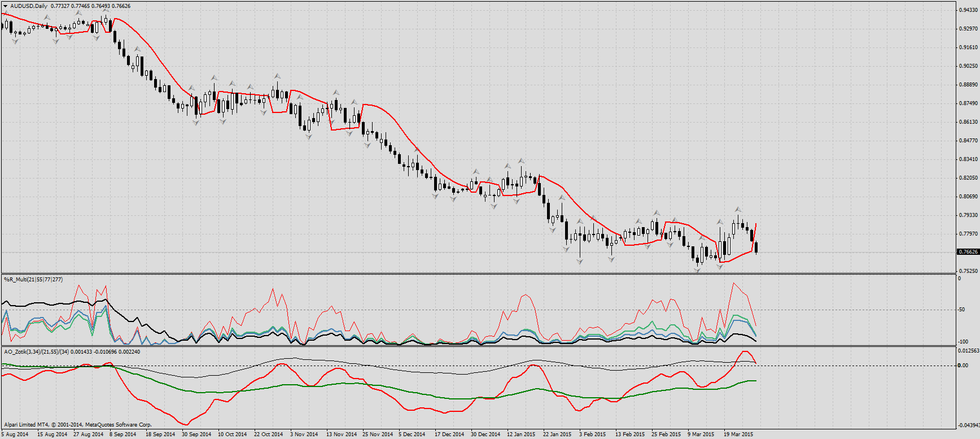Click price scale value 0.91610

(x=968, y=47)
